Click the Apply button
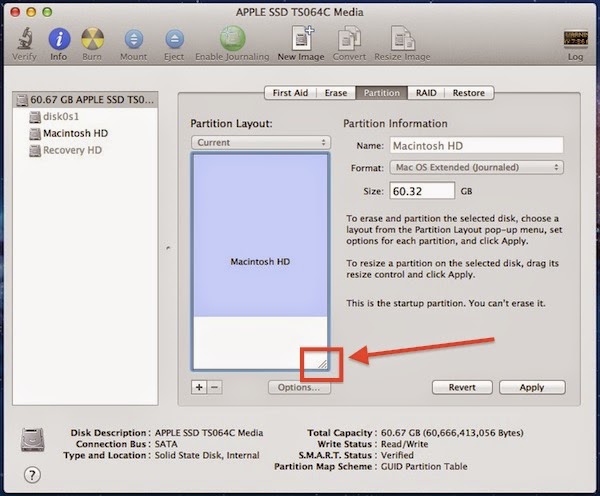Viewport: 600px width, 496px height. [532, 387]
